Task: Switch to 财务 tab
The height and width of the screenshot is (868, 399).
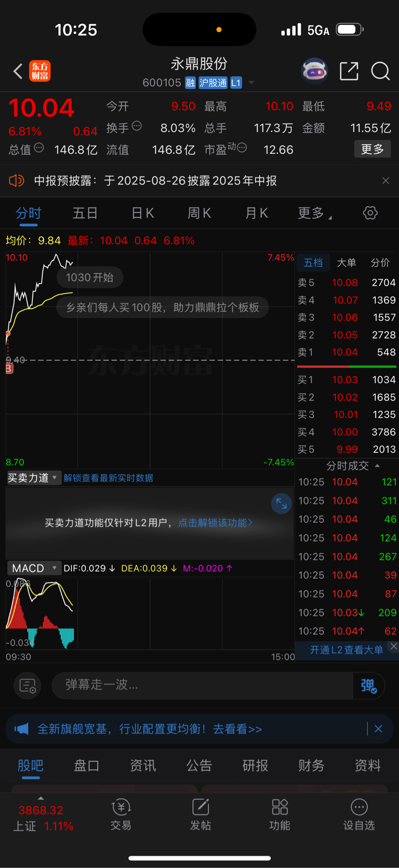Action: click(311, 766)
